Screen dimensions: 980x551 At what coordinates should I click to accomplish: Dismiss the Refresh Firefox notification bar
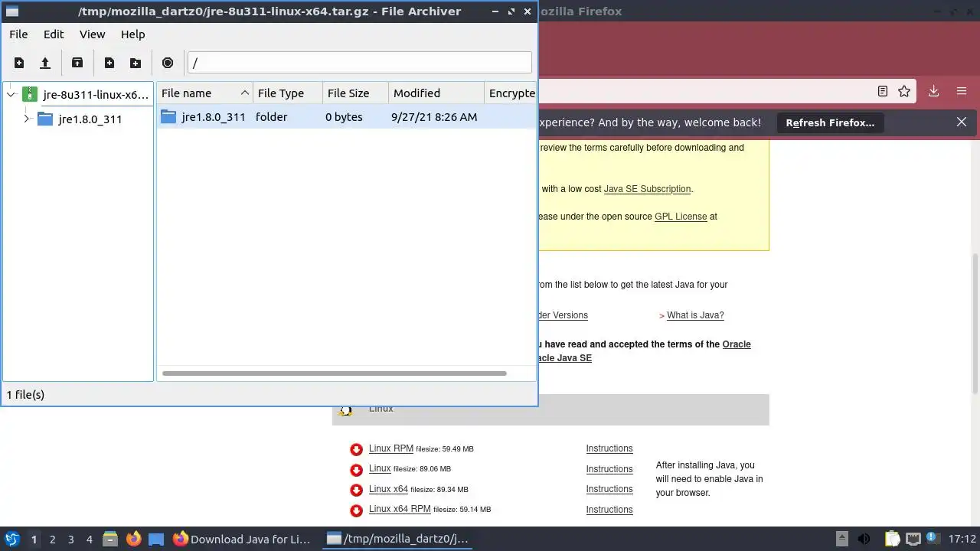coord(962,122)
